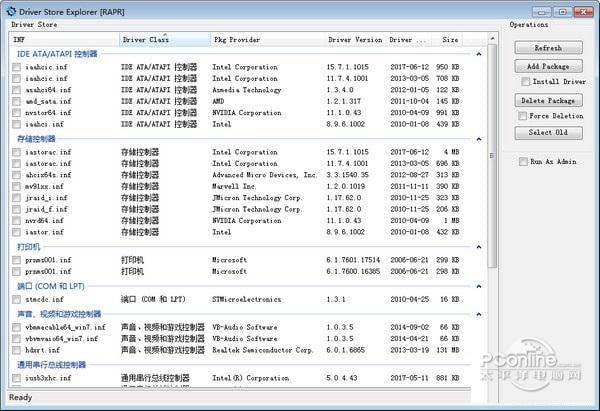Select the prnms001.inf version 6.1.7600.16385 cell

coord(353,272)
